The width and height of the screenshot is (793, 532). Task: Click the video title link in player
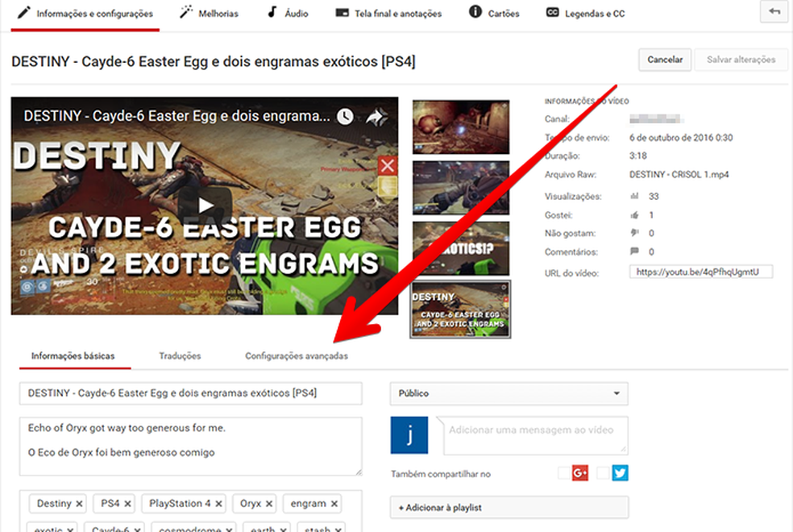(x=176, y=116)
